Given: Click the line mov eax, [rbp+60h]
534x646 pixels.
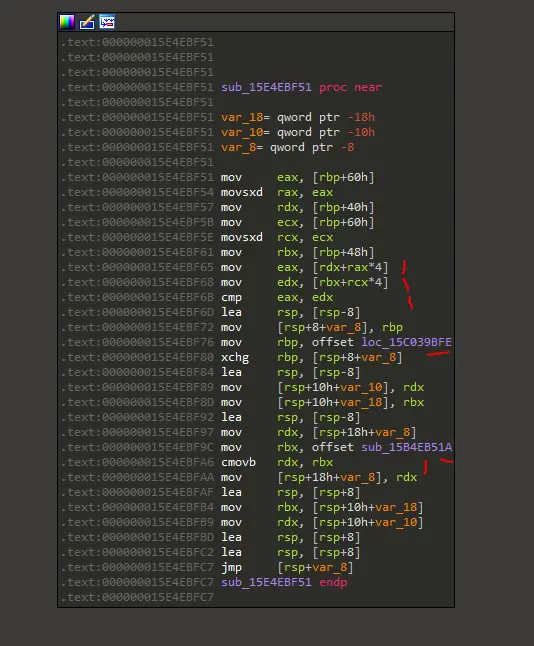Looking at the screenshot, I should 297,178.
